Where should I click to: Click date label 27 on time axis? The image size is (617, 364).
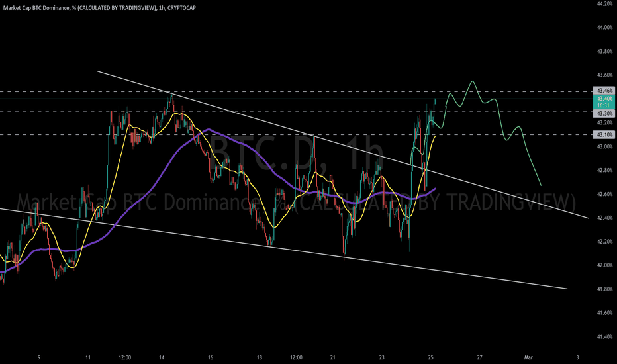480,357
